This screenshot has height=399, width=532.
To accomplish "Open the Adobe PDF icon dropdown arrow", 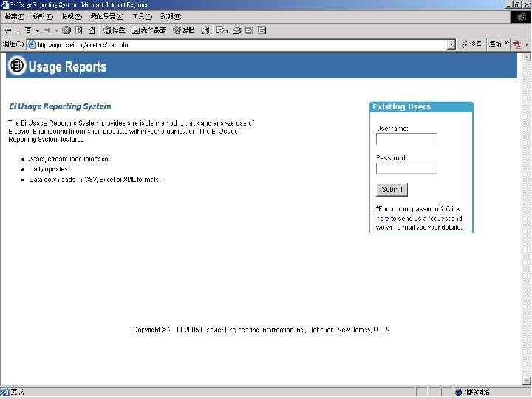I will pos(526,44).
